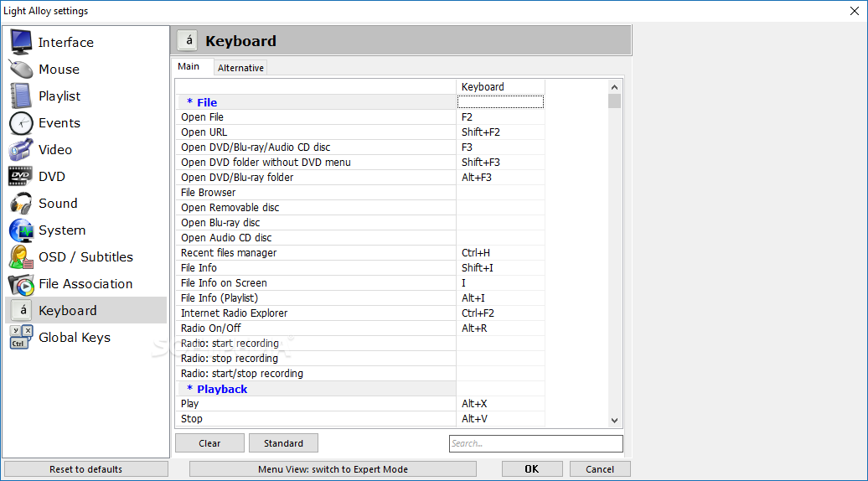Open OSD / Subtitles icon
The height and width of the screenshot is (481, 868).
21,256
